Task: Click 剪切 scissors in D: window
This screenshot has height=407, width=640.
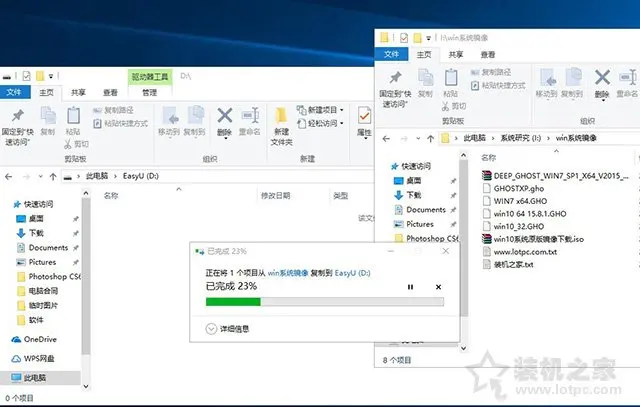Action: pyautogui.click(x=76, y=144)
